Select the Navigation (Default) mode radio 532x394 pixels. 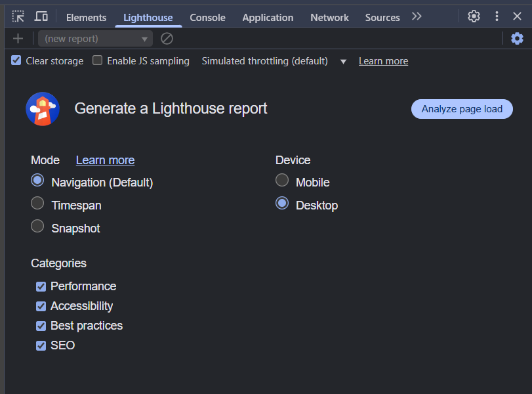(x=37, y=181)
